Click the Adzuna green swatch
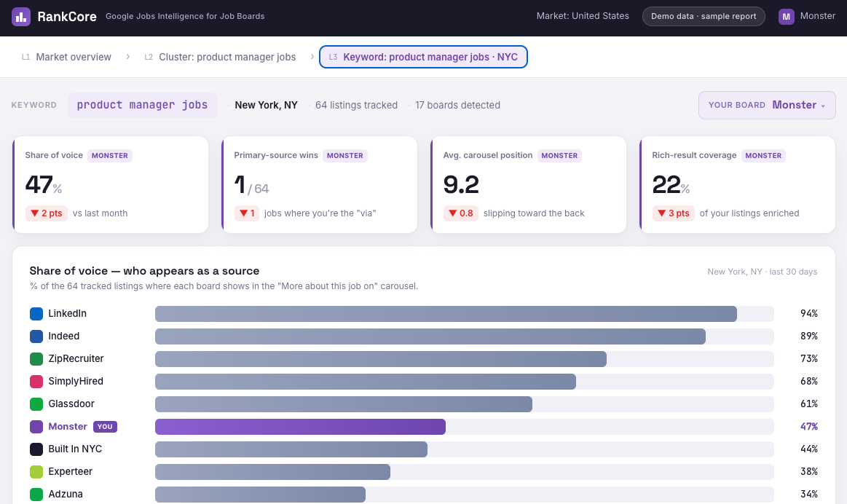847x504 pixels. tap(36, 495)
